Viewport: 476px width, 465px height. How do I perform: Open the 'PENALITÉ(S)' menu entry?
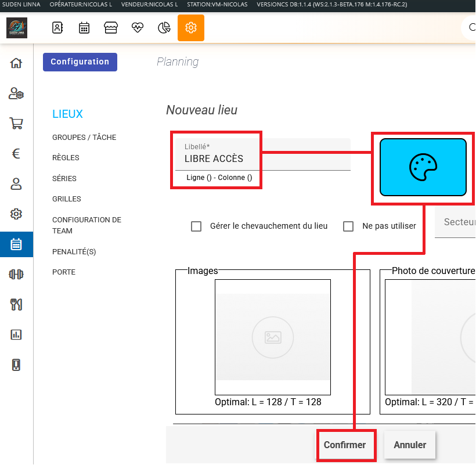(74, 251)
